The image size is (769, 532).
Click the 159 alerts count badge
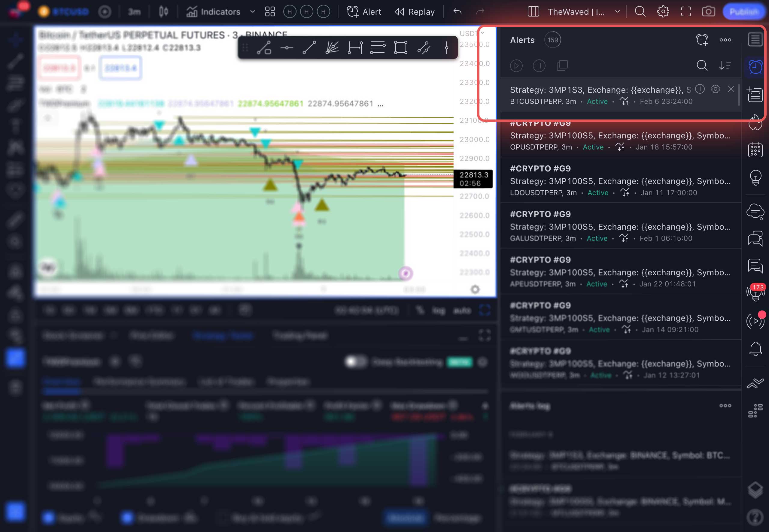(553, 40)
